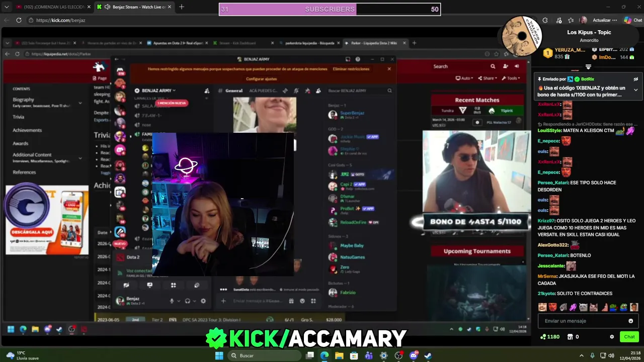Expand the Biography section in the Liquipedia contents

tap(79, 103)
